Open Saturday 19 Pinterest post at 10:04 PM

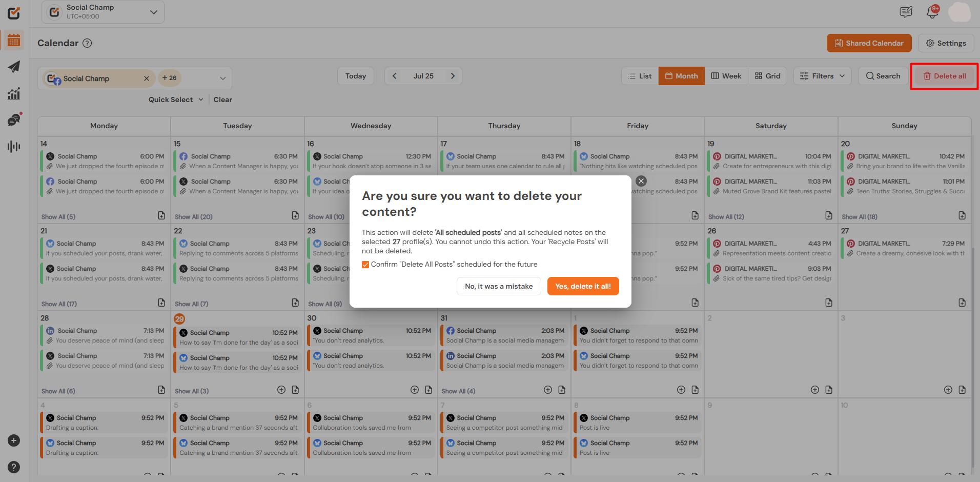pos(771,161)
